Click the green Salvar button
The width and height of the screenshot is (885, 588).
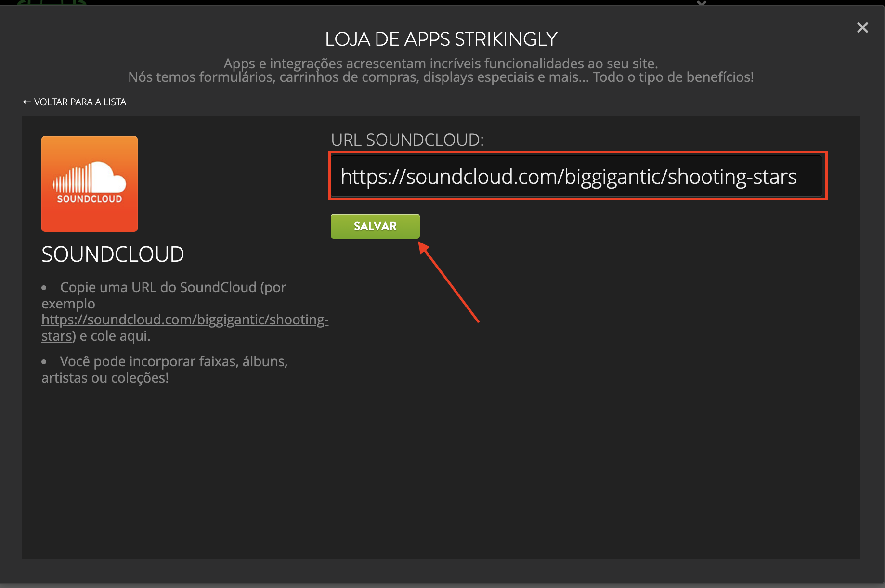tap(375, 226)
